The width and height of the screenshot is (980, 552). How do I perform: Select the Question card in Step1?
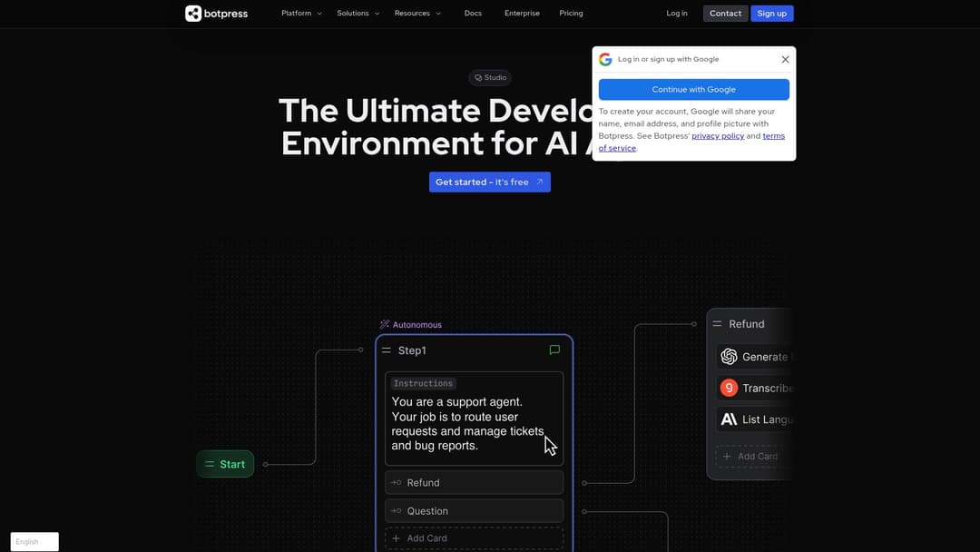[474, 511]
